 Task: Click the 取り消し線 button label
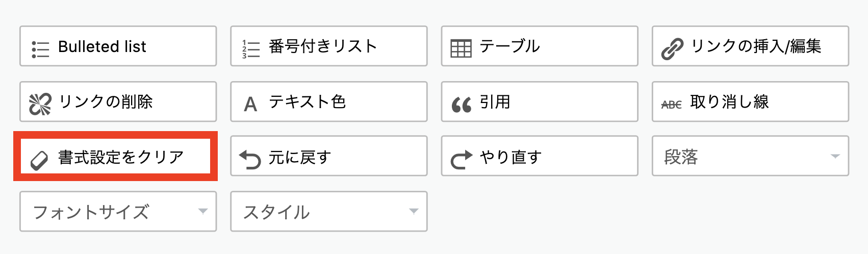(x=729, y=102)
